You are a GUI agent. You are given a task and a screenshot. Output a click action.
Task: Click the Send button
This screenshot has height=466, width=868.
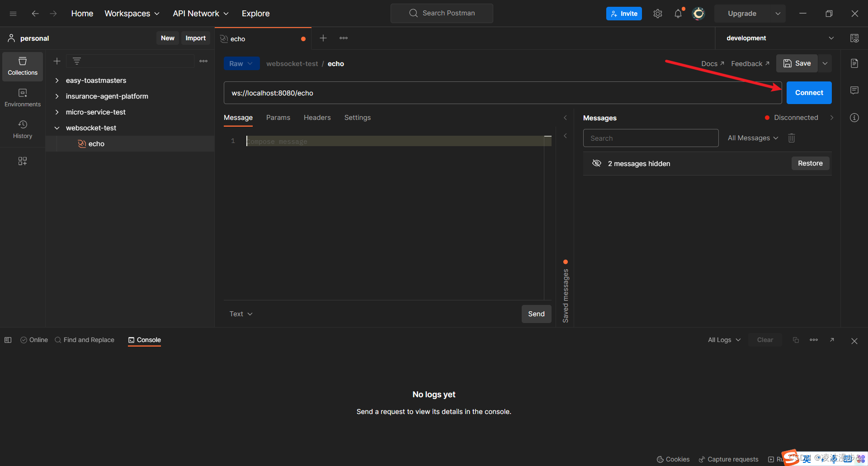537,314
